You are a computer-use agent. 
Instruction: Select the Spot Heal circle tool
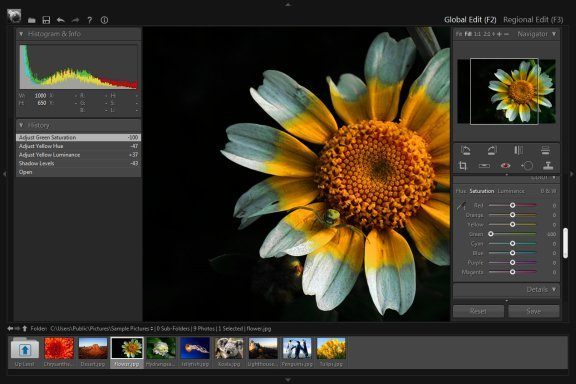[527, 166]
